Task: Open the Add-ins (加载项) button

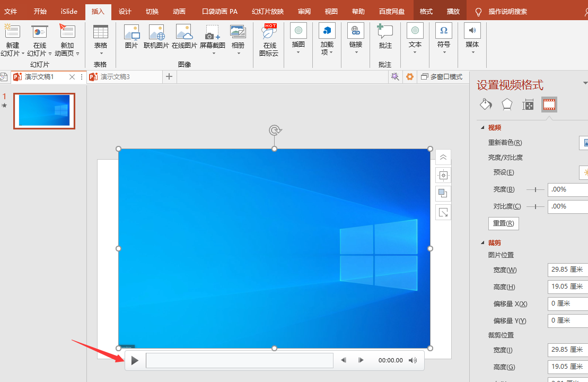Action: pos(327,39)
